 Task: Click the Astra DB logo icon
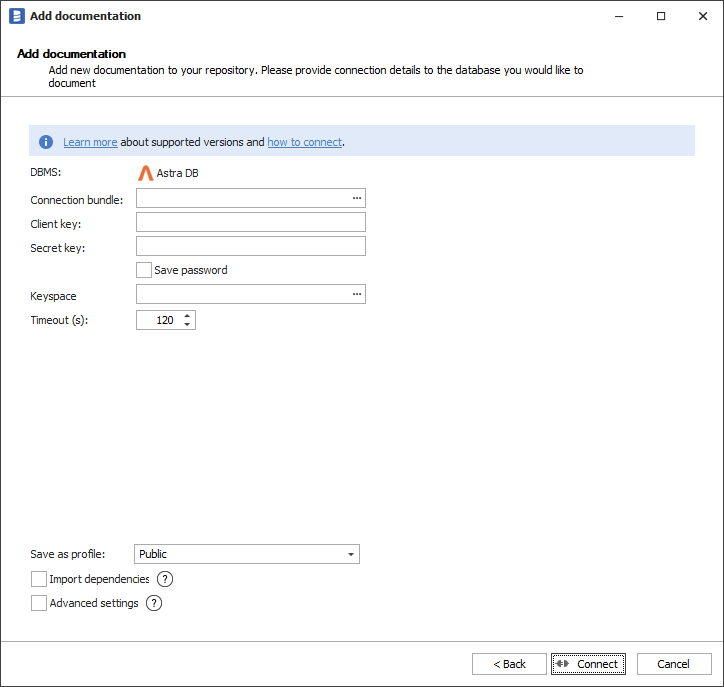[145, 173]
